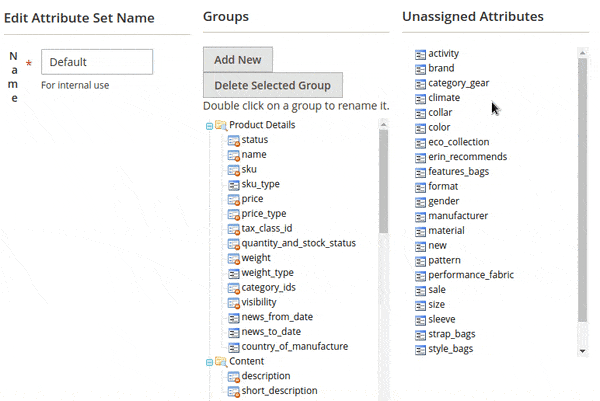Click the icon beside sku attribute
The height and width of the screenshot is (401, 600).
233,170
